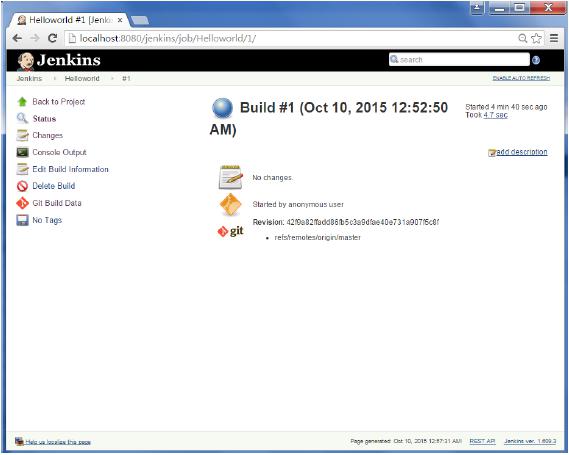The height and width of the screenshot is (455, 569).
Task: Enable auto refresh link
Action: pos(521,78)
